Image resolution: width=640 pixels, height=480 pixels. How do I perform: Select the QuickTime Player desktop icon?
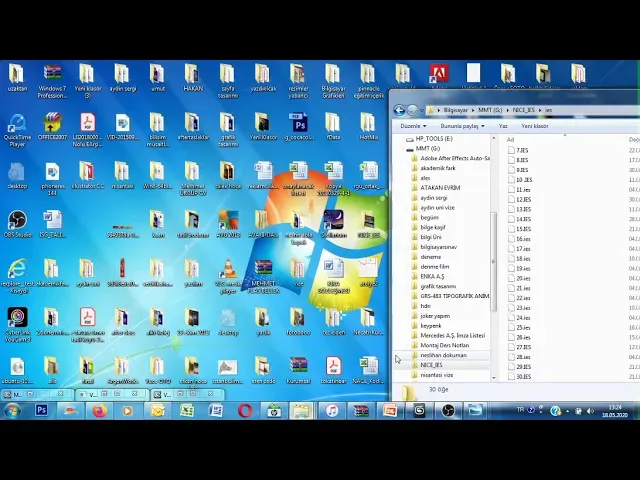(17, 130)
